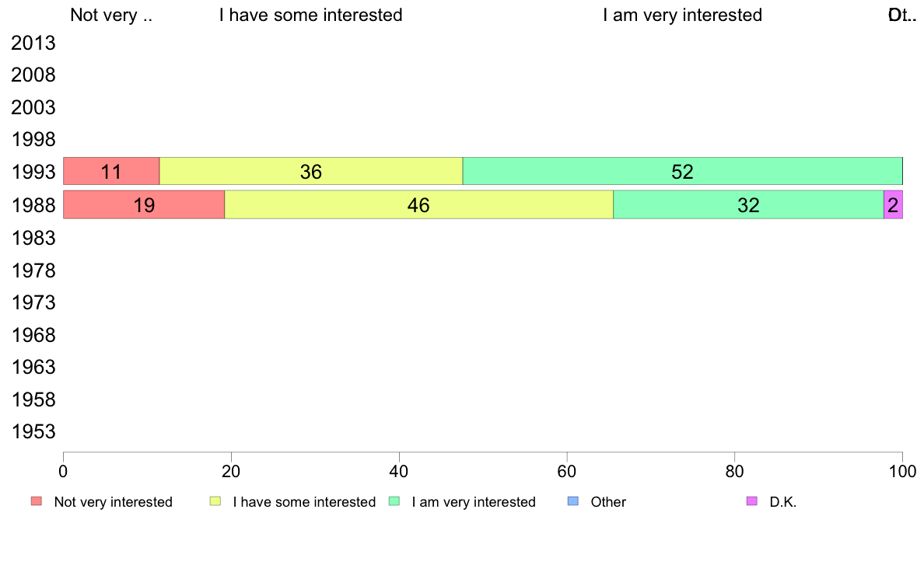Click the I have some interested column header
Viewport: 924px width, 572px height.
(311, 15)
